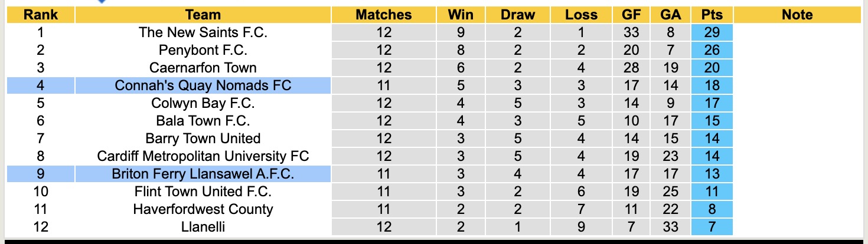The image size is (868, 244).
Task: Click the GF column header
Action: [x=631, y=15]
